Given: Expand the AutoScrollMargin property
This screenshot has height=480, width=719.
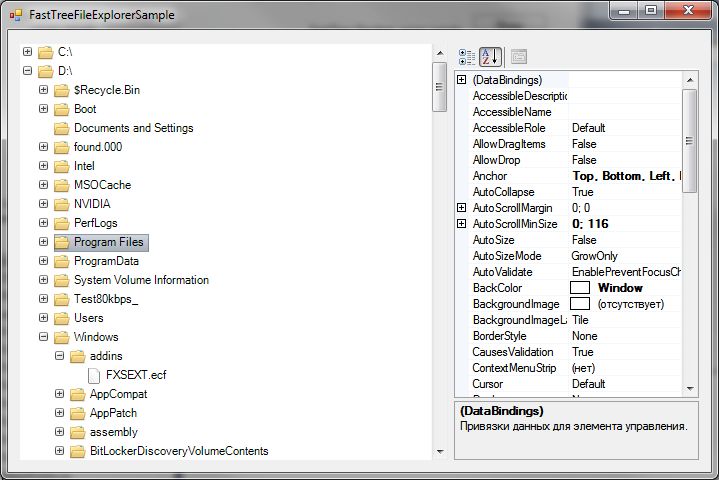Looking at the screenshot, I should [462, 208].
